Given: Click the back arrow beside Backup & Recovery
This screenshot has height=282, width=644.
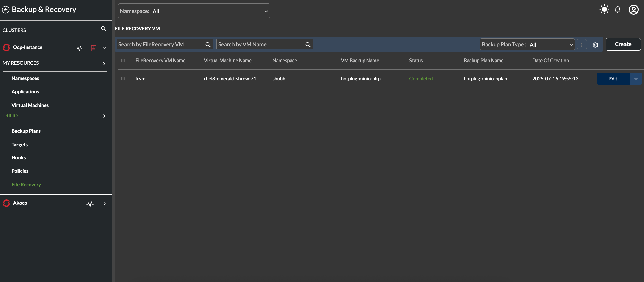Looking at the screenshot, I should point(6,10).
